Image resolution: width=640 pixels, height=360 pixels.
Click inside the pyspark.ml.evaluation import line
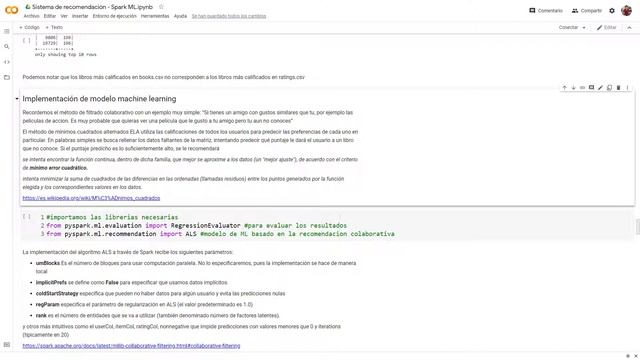tap(196, 225)
